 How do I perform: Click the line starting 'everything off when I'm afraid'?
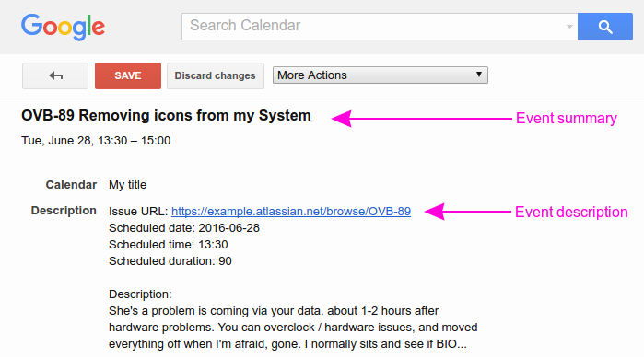(287, 344)
